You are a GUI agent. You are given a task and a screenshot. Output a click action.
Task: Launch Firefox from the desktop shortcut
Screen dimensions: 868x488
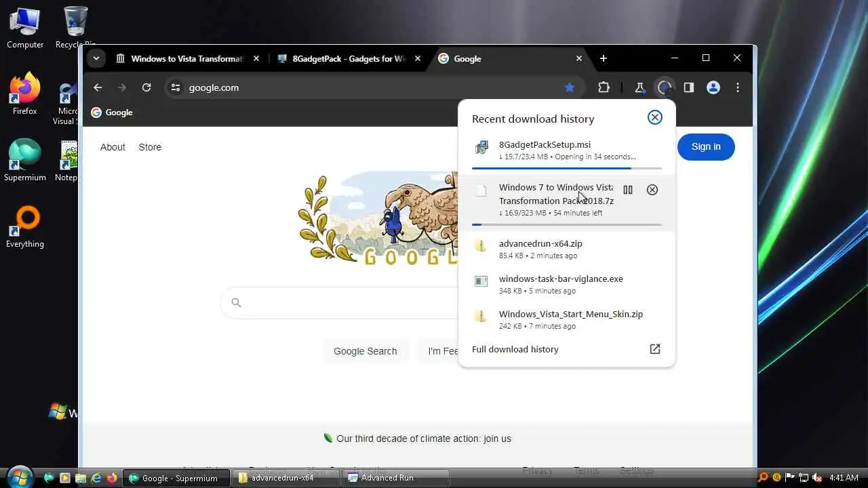point(25,95)
